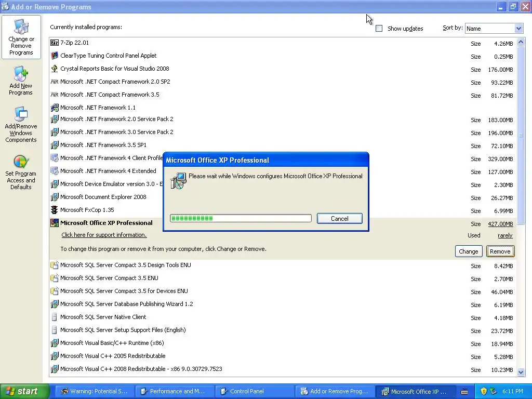Click the Start button
This screenshot has height=399, width=532.
tap(25, 391)
